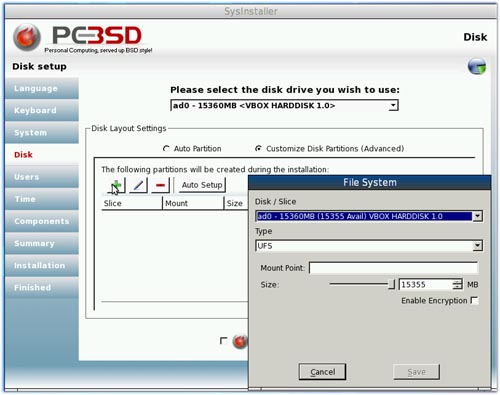The height and width of the screenshot is (395, 500).
Task: Click the red flame icon next to bottom checkbox
Action: click(x=240, y=341)
